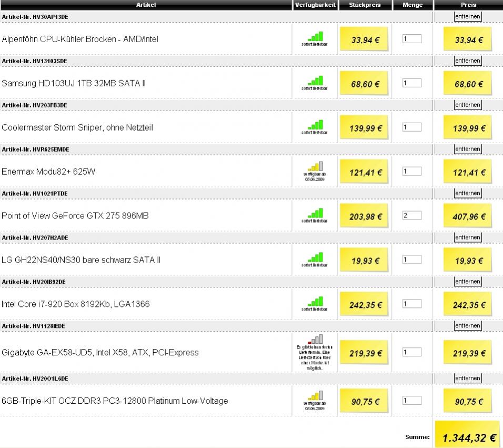Open product Gigabyte GA-EX58-UD5, Intel X58
The height and width of the screenshot is (448, 503).
(x=100, y=353)
